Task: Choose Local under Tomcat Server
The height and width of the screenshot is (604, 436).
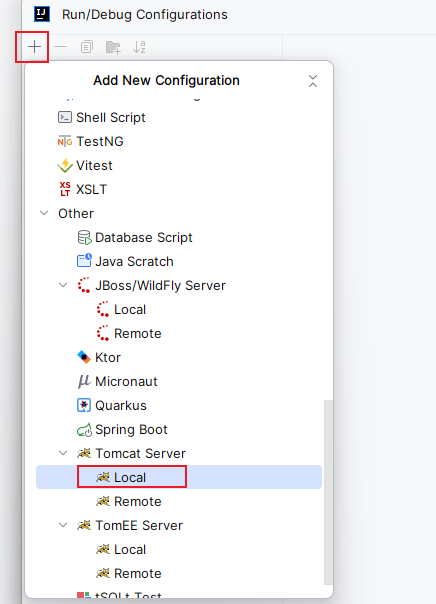Action: pos(130,477)
